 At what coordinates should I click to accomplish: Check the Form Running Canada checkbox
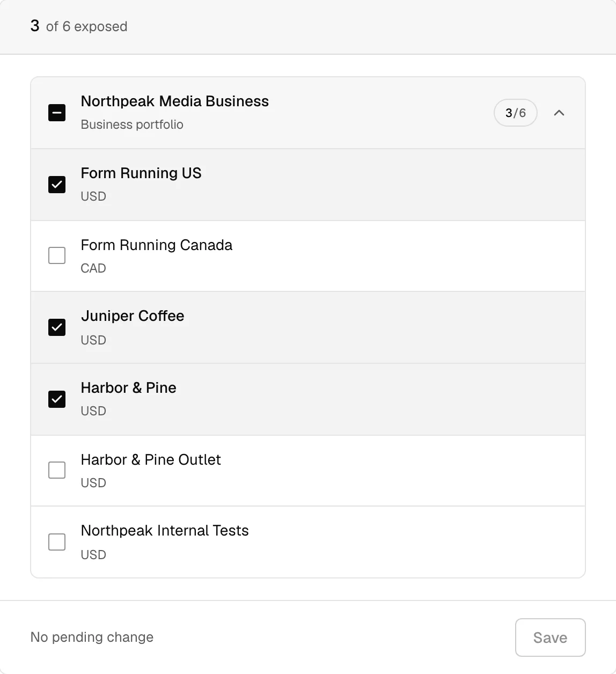[57, 255]
